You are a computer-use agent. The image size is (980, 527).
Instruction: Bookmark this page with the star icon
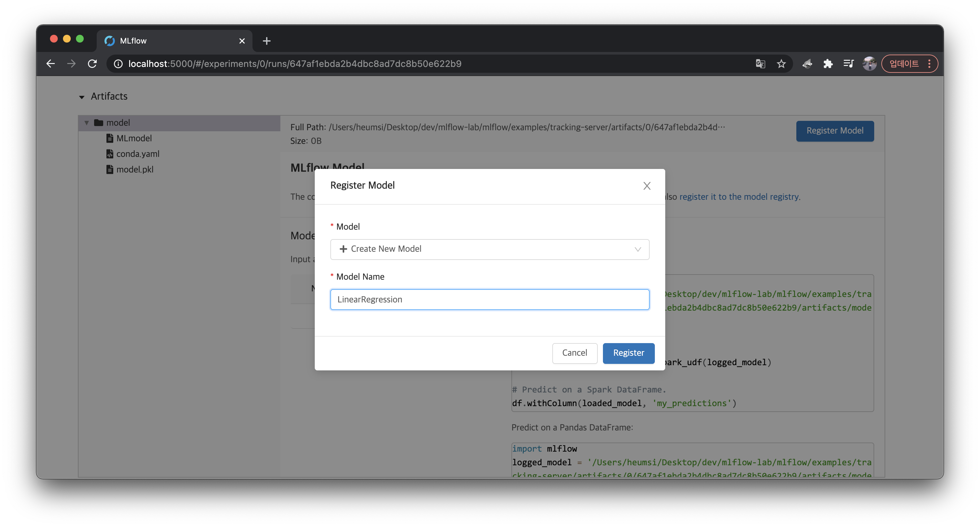point(781,64)
